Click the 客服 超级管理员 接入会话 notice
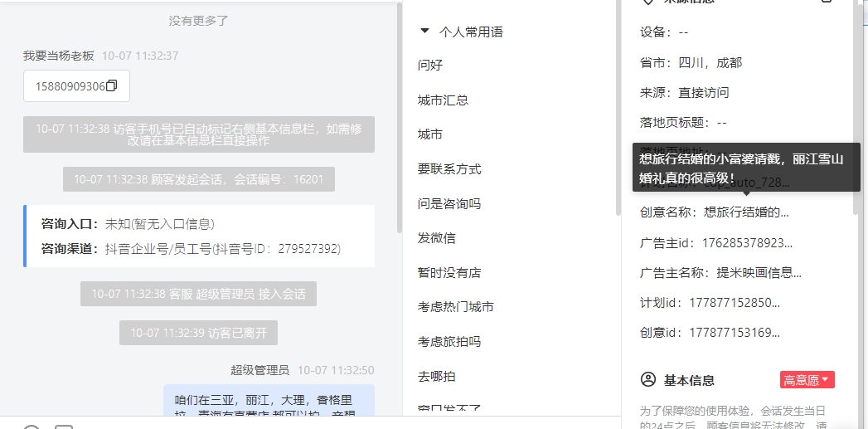 click(x=199, y=294)
